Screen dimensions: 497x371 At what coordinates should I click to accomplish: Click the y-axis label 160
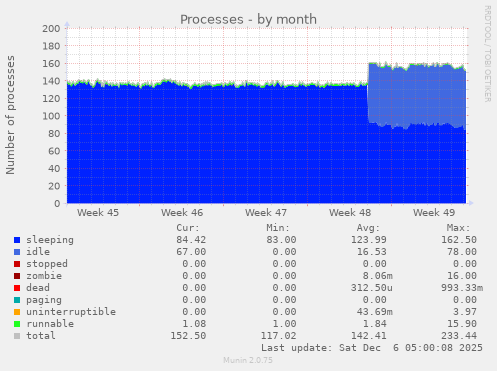tap(51, 63)
